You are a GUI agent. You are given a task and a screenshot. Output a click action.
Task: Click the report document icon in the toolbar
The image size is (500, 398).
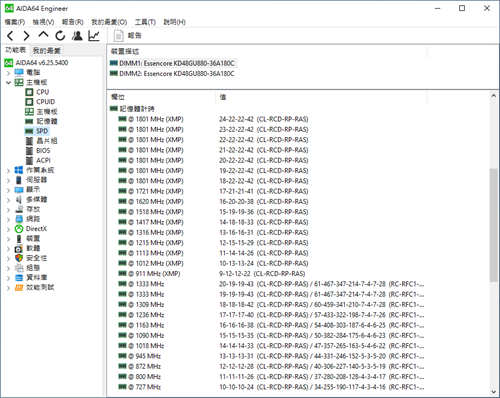pos(119,36)
